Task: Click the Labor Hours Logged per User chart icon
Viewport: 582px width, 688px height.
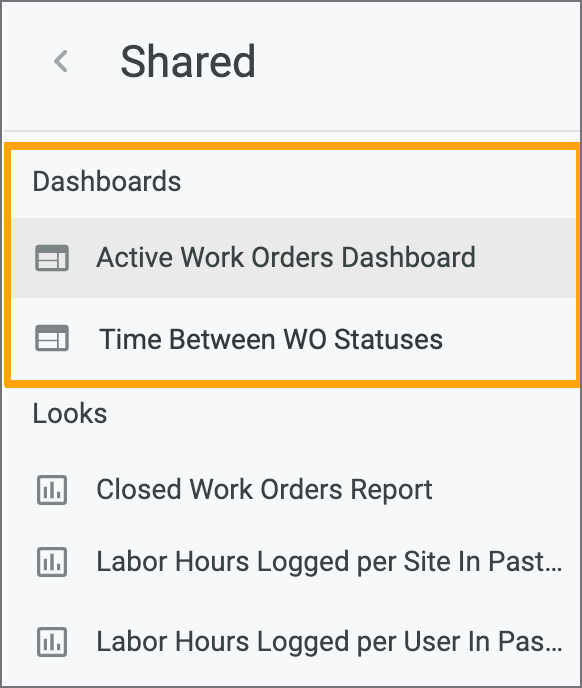Action: 52,642
